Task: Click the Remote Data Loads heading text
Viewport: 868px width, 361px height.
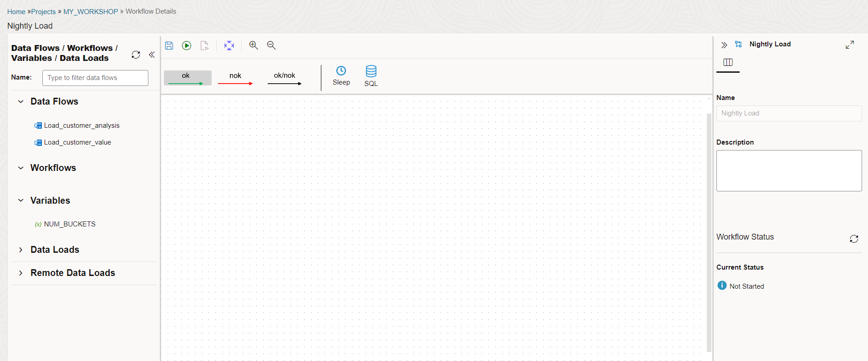Action: 73,273
